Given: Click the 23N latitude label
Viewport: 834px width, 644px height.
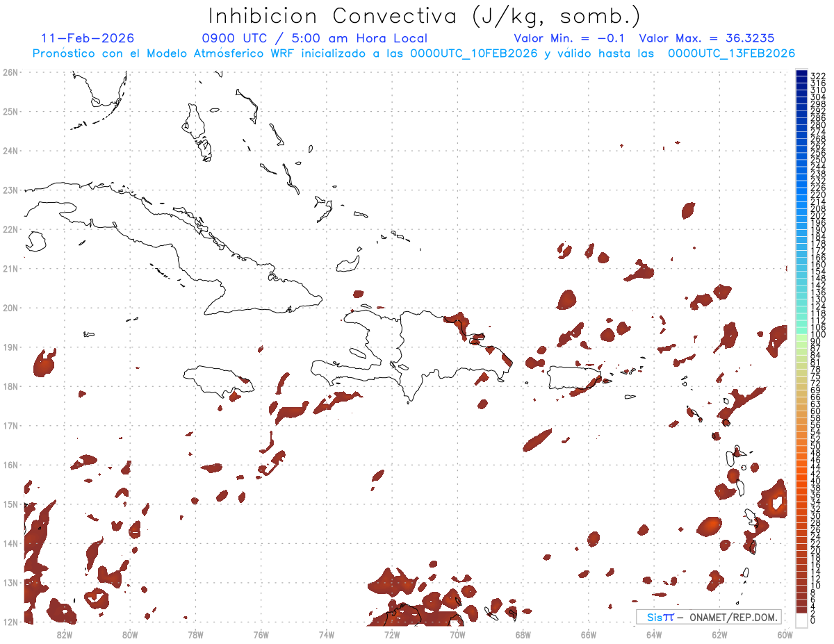Looking at the screenshot, I should [10, 190].
